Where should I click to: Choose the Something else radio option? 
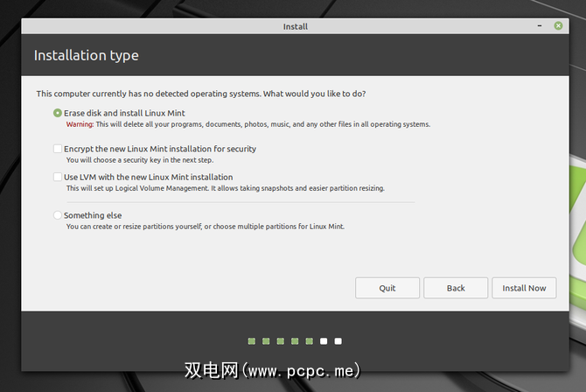(x=58, y=215)
